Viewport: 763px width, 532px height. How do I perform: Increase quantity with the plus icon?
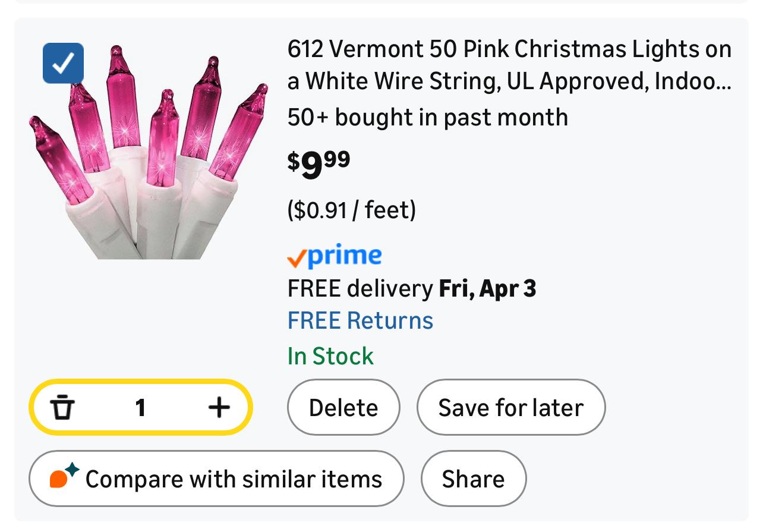point(219,407)
